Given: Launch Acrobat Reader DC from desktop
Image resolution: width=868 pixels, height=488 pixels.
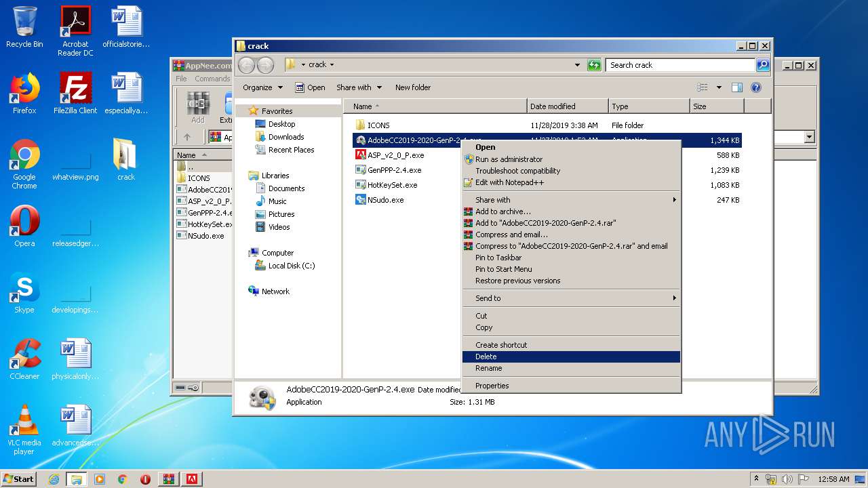Looking at the screenshot, I should 75,30.
